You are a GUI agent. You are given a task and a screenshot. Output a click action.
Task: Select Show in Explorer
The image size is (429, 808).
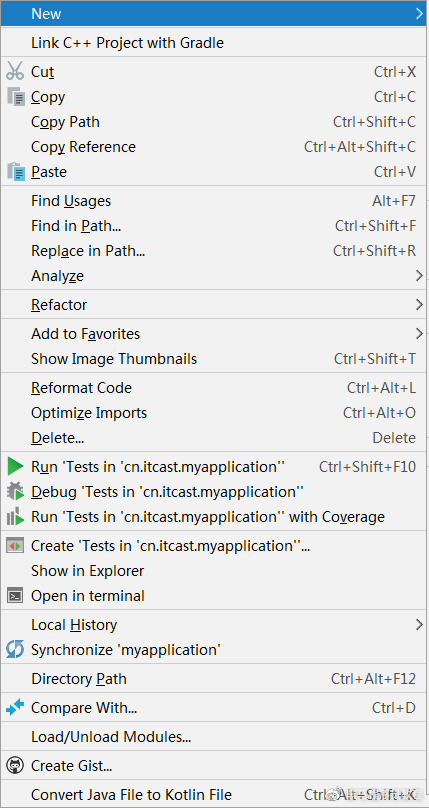[x=214, y=571]
